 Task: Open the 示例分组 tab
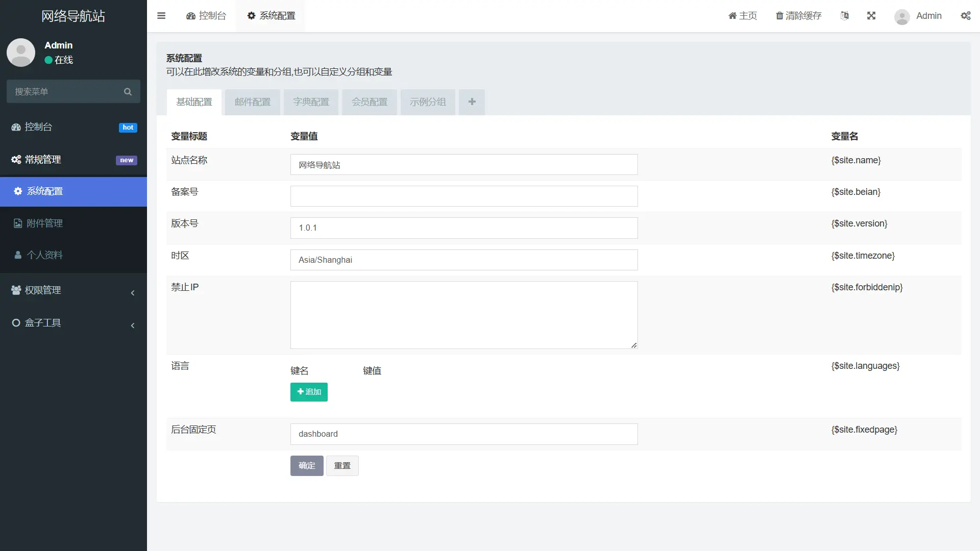pos(427,102)
